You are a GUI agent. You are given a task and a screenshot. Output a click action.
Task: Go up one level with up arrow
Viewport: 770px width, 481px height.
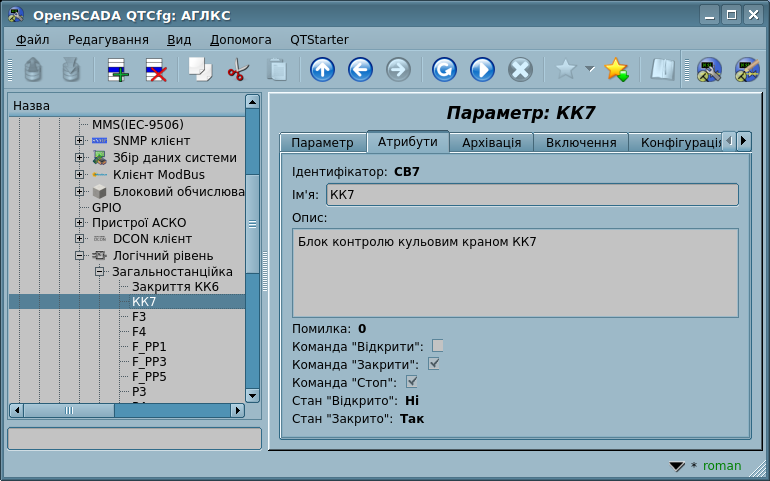322,70
